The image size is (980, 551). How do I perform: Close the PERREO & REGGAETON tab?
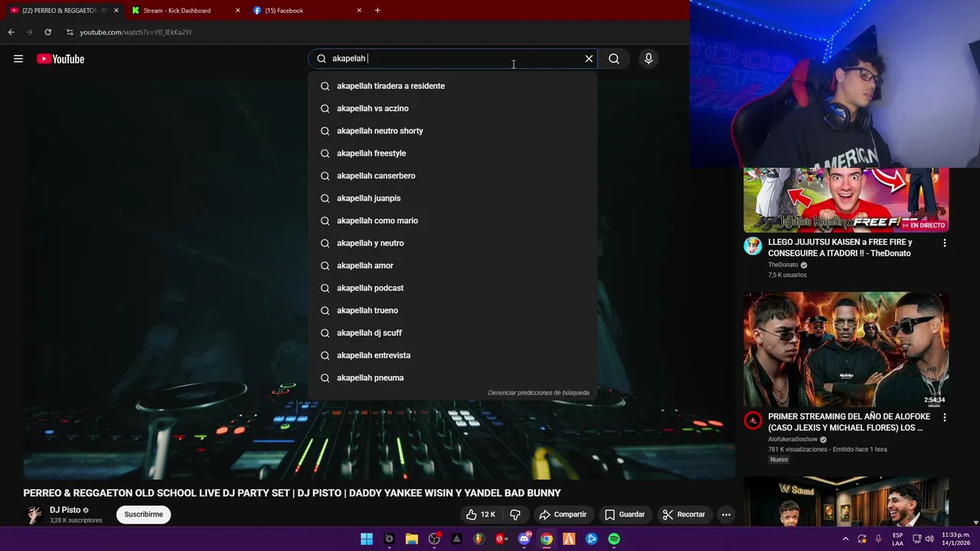[x=116, y=11]
